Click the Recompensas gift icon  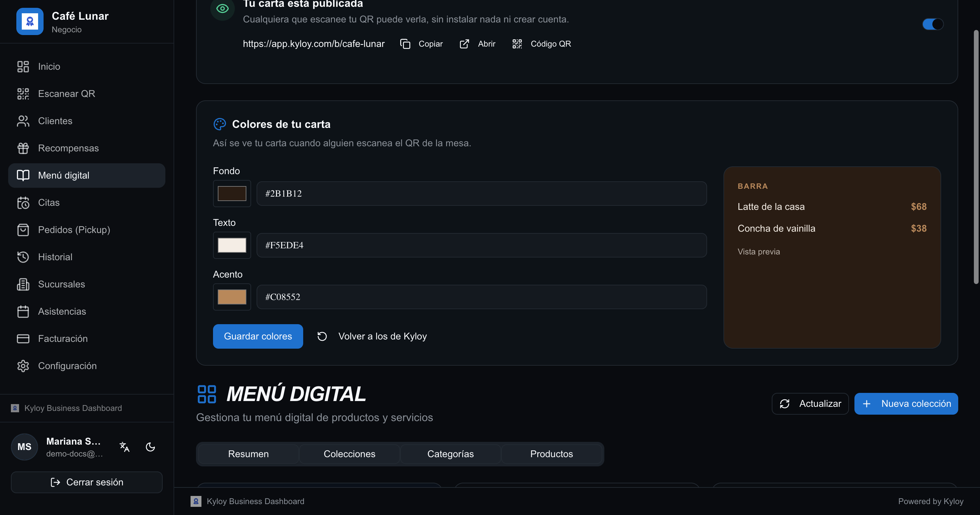(x=23, y=148)
